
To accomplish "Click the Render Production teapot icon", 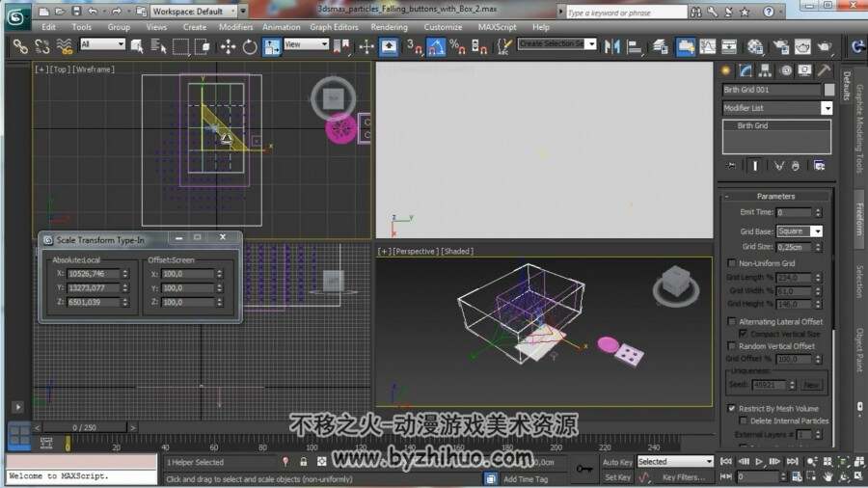I will [x=825, y=46].
